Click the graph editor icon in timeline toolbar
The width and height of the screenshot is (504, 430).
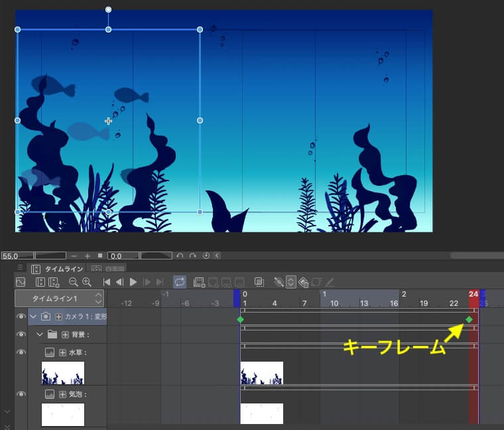coord(21,282)
